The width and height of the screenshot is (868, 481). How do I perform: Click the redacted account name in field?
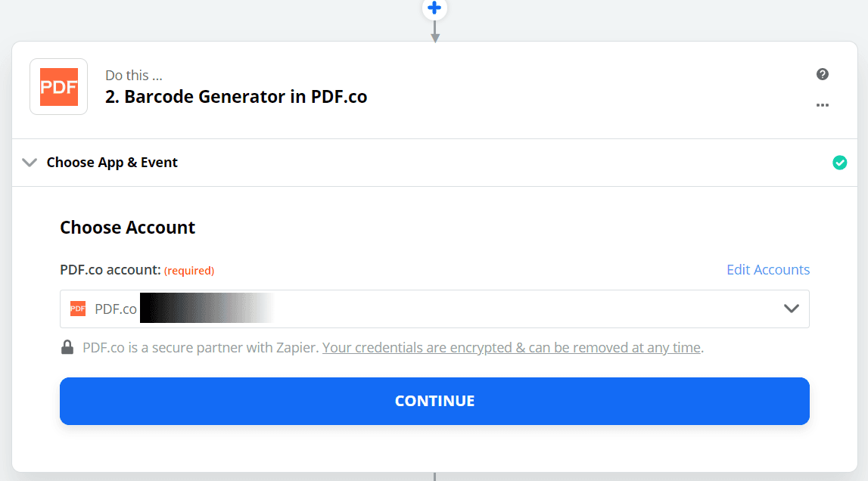(206, 309)
